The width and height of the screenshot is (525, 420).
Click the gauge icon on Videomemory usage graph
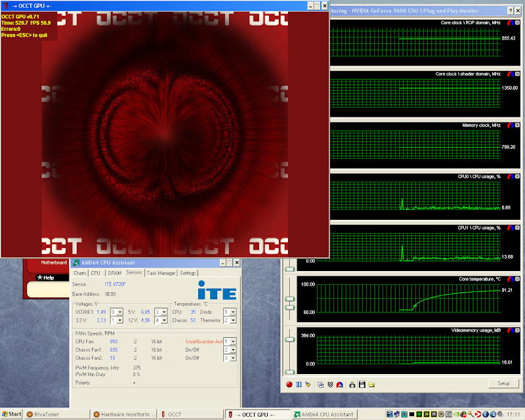(511, 330)
